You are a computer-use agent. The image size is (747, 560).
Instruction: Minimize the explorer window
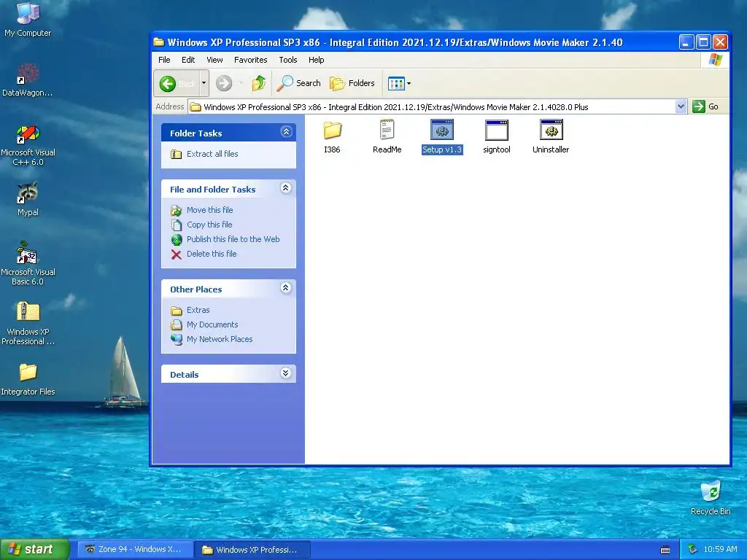[686, 42]
